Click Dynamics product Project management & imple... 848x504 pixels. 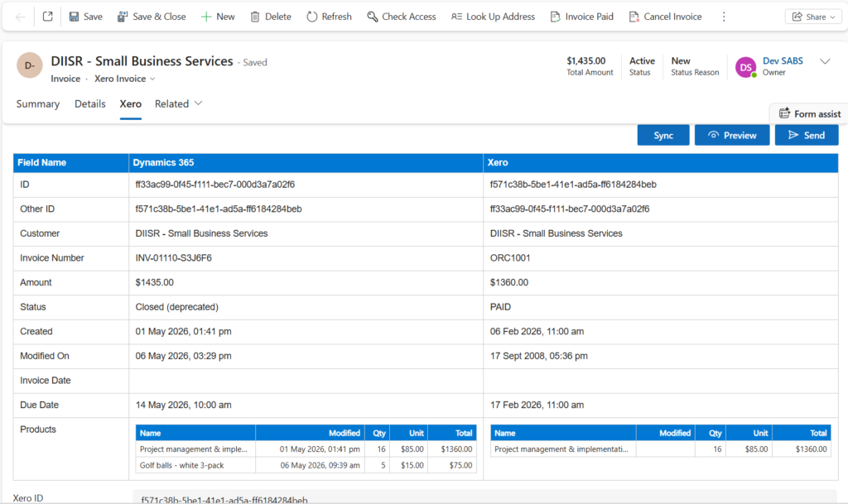point(194,449)
